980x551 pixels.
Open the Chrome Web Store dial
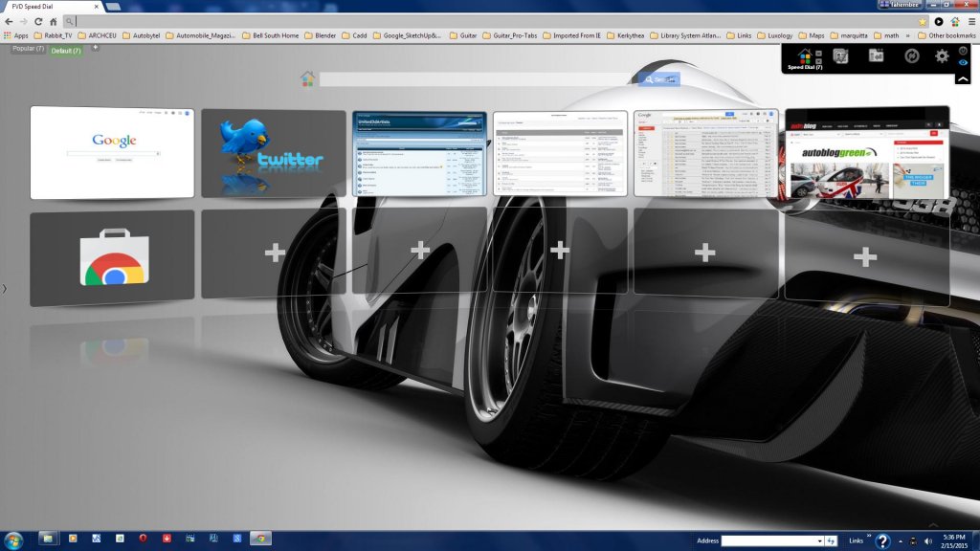(x=113, y=257)
